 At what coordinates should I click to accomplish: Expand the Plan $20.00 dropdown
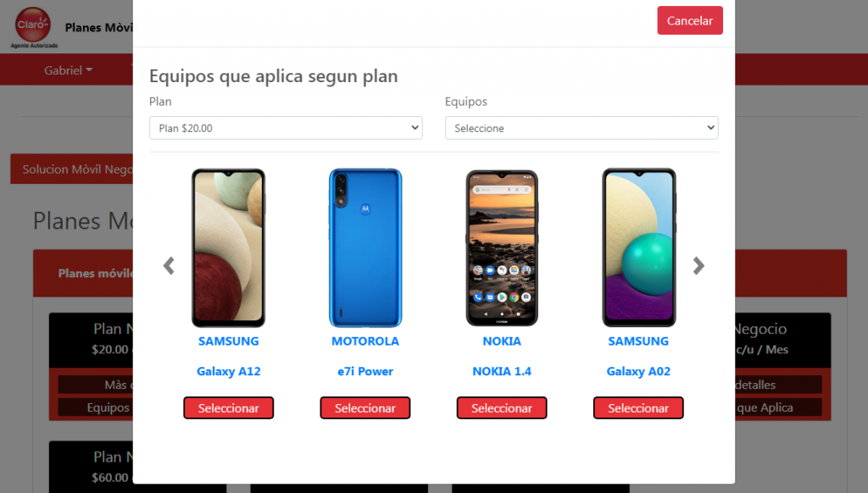coord(286,128)
